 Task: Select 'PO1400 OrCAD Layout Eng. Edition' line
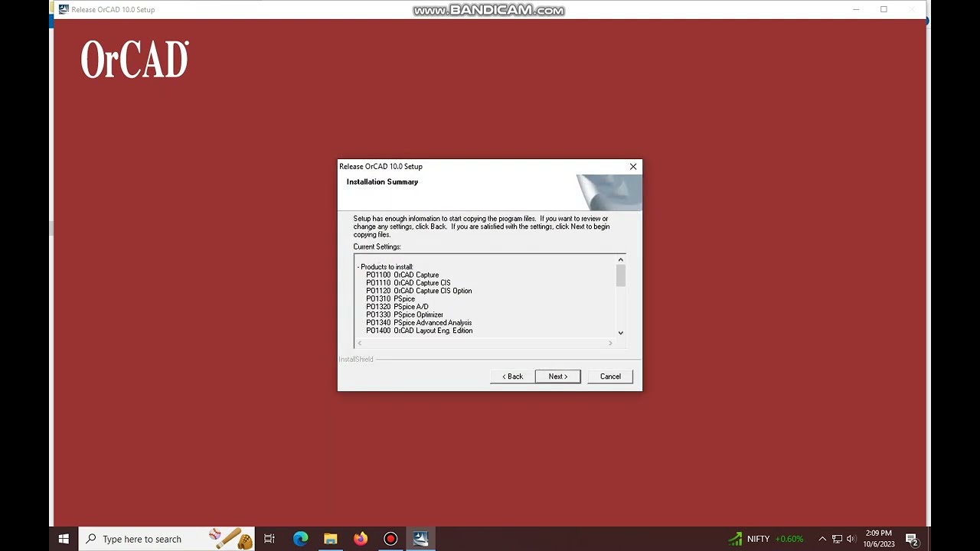pyautogui.click(x=420, y=331)
